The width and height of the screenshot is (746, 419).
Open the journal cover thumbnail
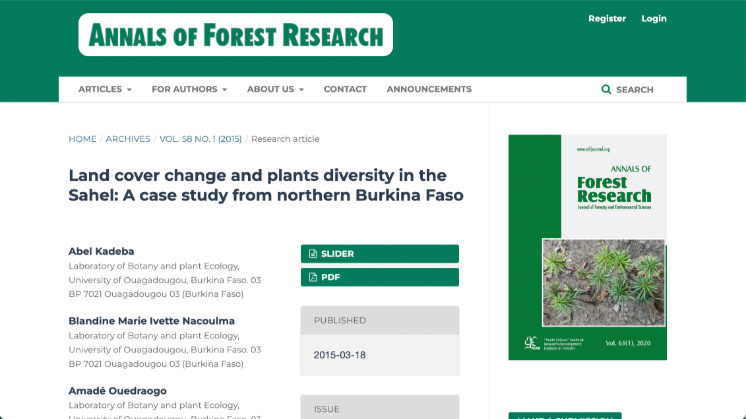[587, 247]
